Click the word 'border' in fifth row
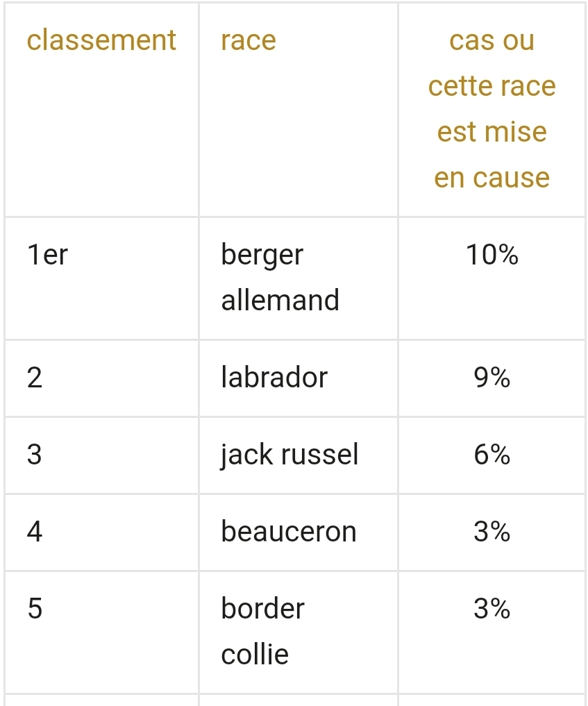Image resolution: width=588 pixels, height=706 pixels. click(x=262, y=610)
